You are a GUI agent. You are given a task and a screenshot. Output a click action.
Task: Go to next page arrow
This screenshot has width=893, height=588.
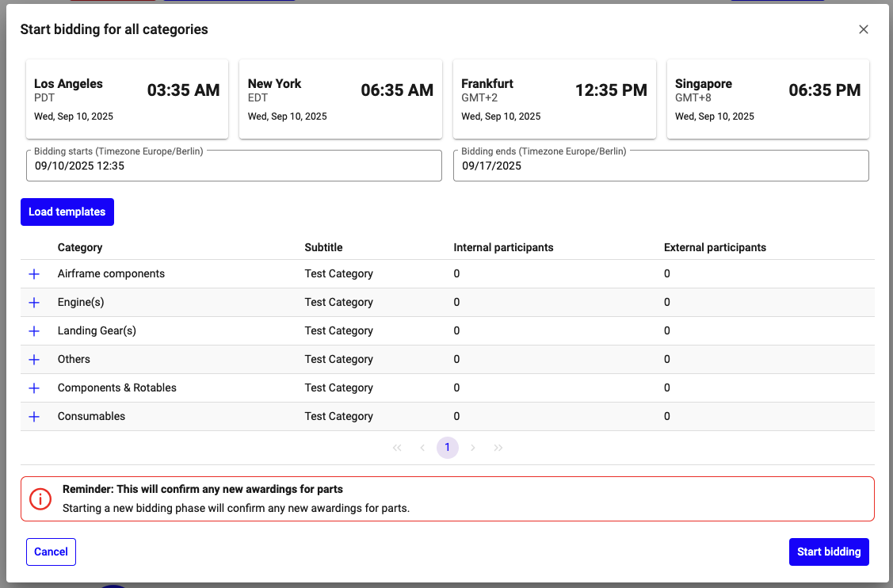(473, 448)
